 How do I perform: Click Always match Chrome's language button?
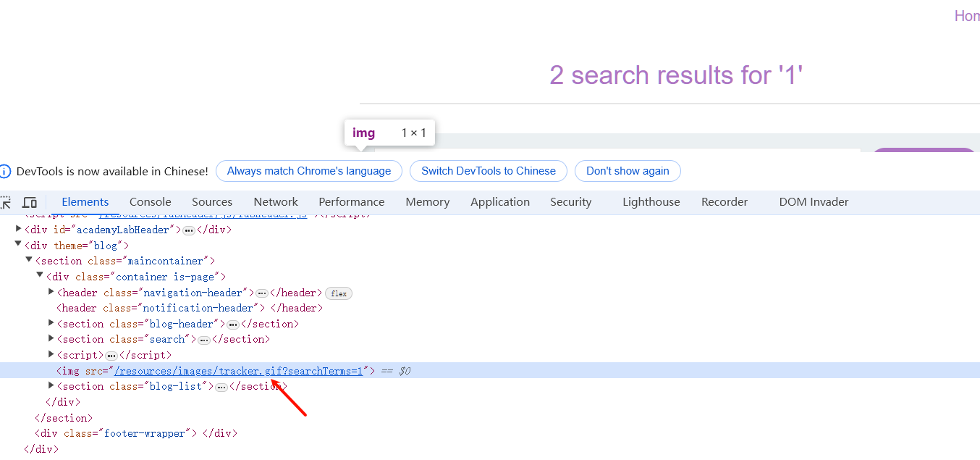click(309, 171)
